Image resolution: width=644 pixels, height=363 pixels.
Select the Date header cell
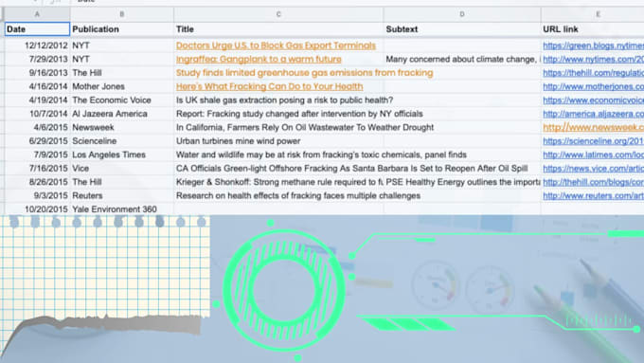pyautogui.click(x=37, y=29)
